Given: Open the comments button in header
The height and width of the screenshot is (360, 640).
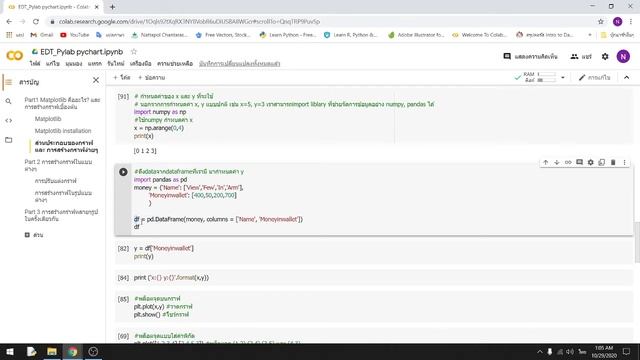Looking at the screenshot, I should tap(530, 56).
